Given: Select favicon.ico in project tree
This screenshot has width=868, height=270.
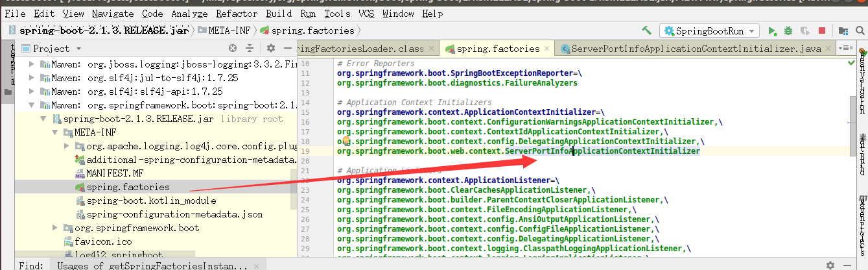Looking at the screenshot, I should [97, 241].
